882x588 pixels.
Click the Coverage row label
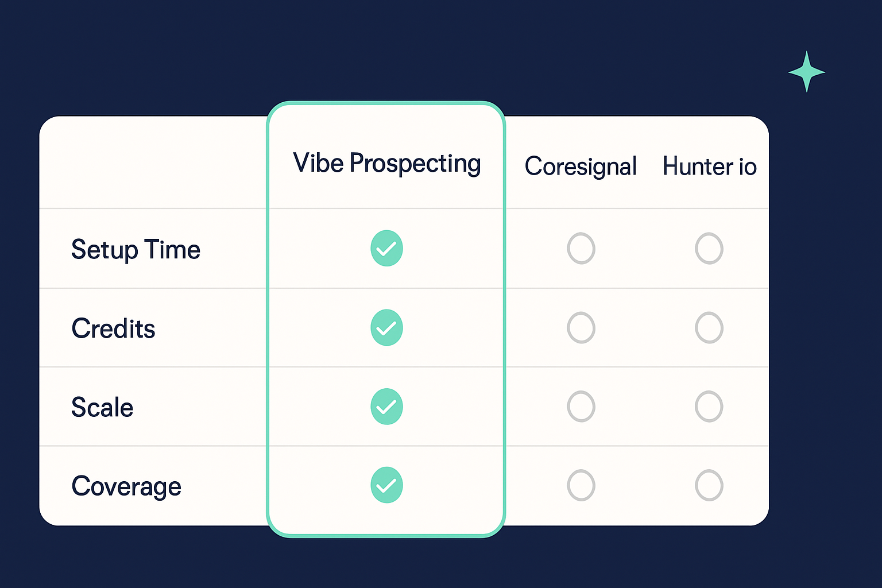coord(126,486)
